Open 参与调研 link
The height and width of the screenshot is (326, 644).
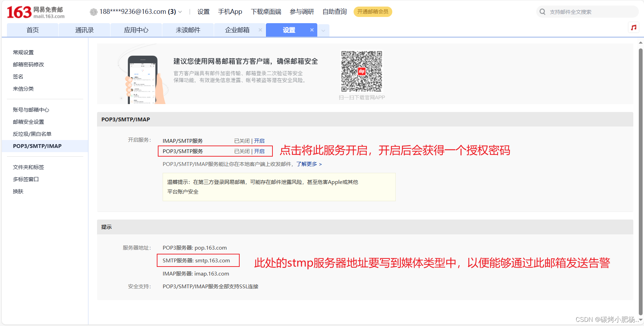coord(302,12)
